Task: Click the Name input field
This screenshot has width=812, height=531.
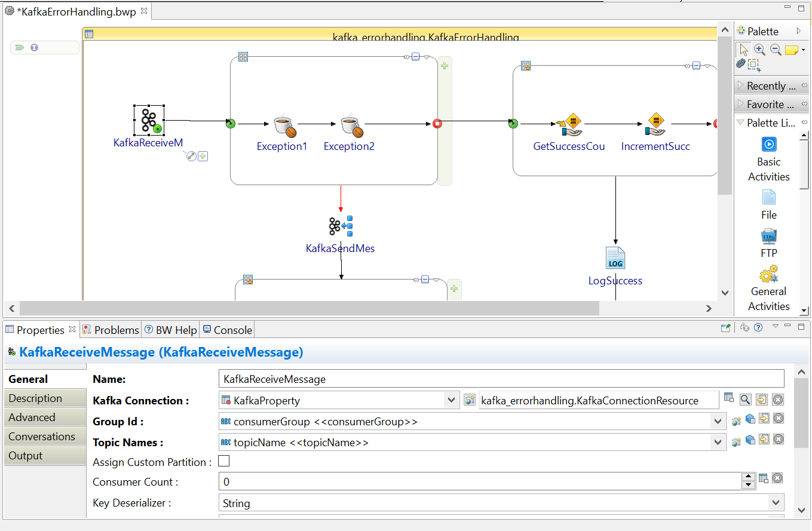Action: (501, 379)
